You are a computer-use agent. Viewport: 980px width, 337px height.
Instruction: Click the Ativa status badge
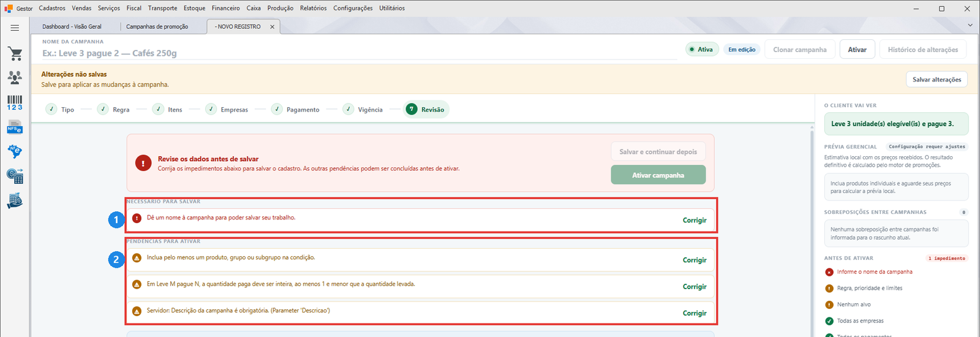pyautogui.click(x=701, y=50)
